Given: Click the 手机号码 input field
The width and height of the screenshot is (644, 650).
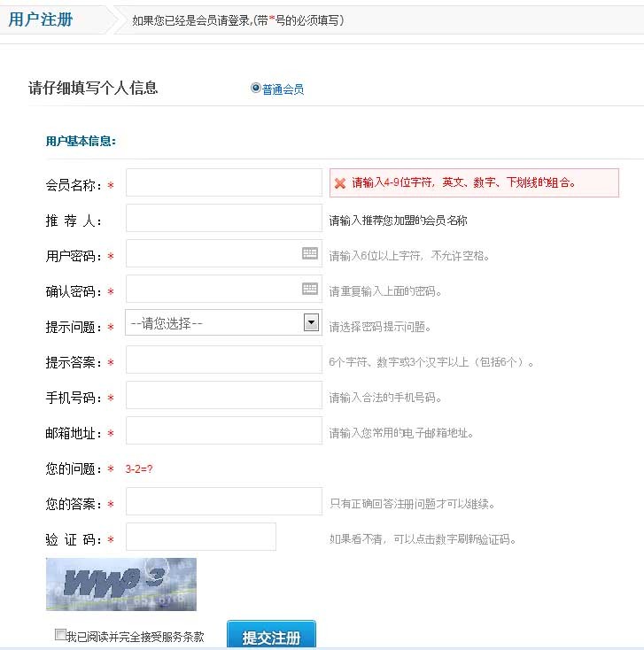Looking at the screenshot, I should tap(224, 395).
